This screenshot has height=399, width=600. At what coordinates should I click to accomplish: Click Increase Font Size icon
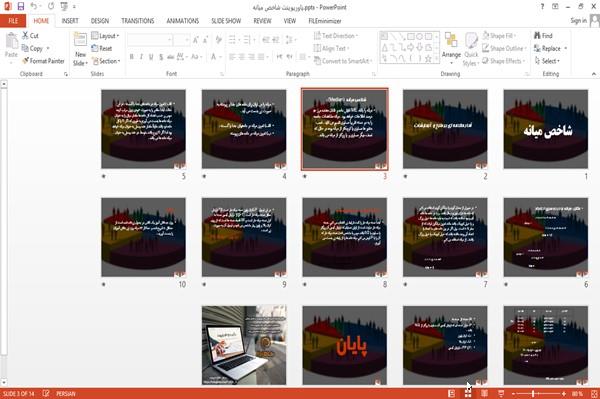point(196,40)
